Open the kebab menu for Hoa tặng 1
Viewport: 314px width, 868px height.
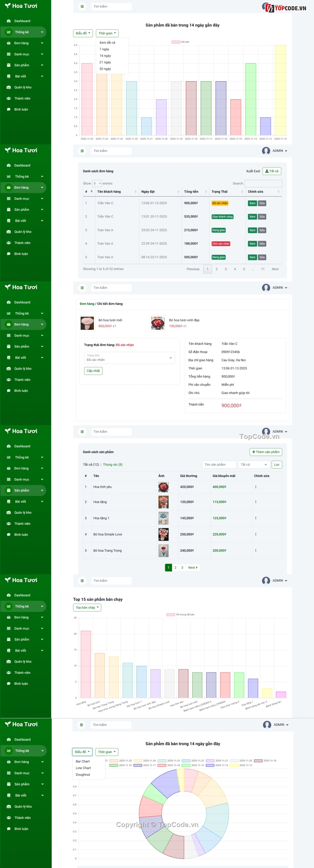(255, 518)
